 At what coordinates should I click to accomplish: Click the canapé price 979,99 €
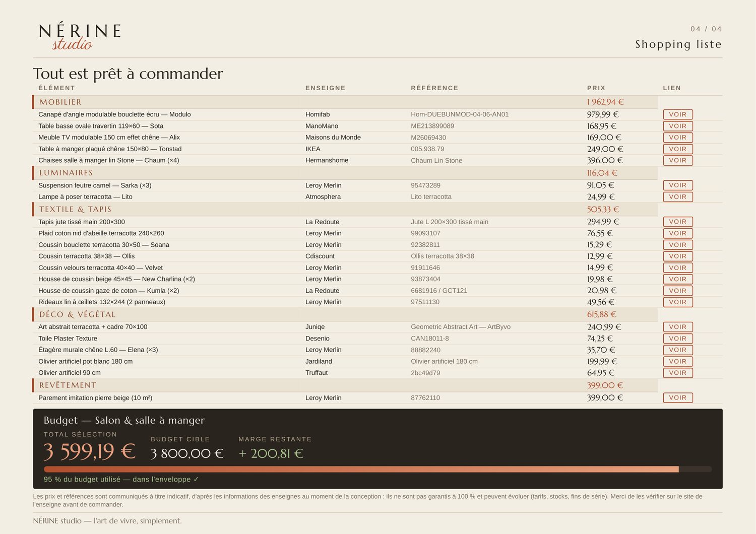pos(603,114)
